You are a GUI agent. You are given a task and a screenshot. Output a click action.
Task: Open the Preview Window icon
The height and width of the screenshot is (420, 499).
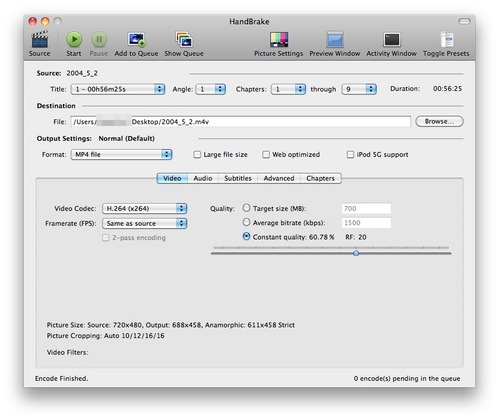point(335,40)
